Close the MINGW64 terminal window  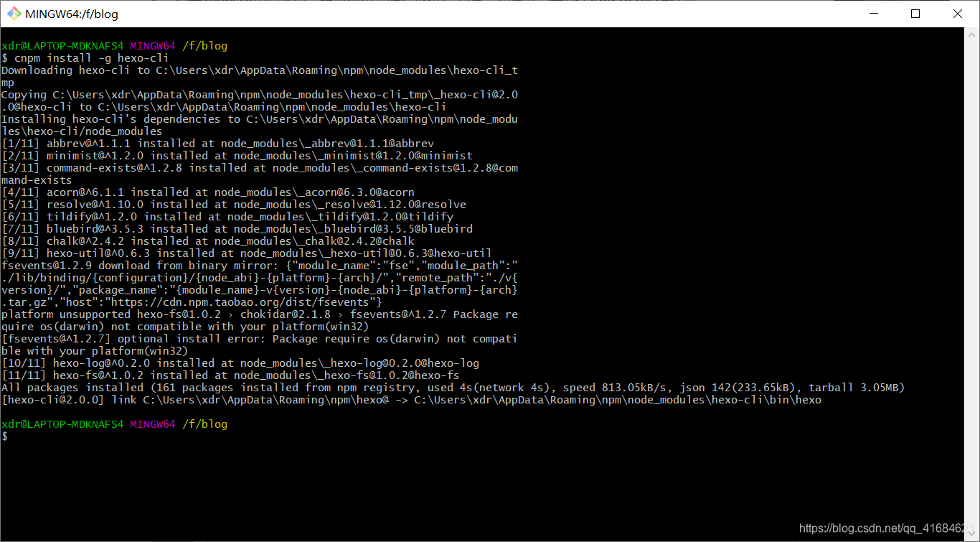pyautogui.click(x=958, y=14)
